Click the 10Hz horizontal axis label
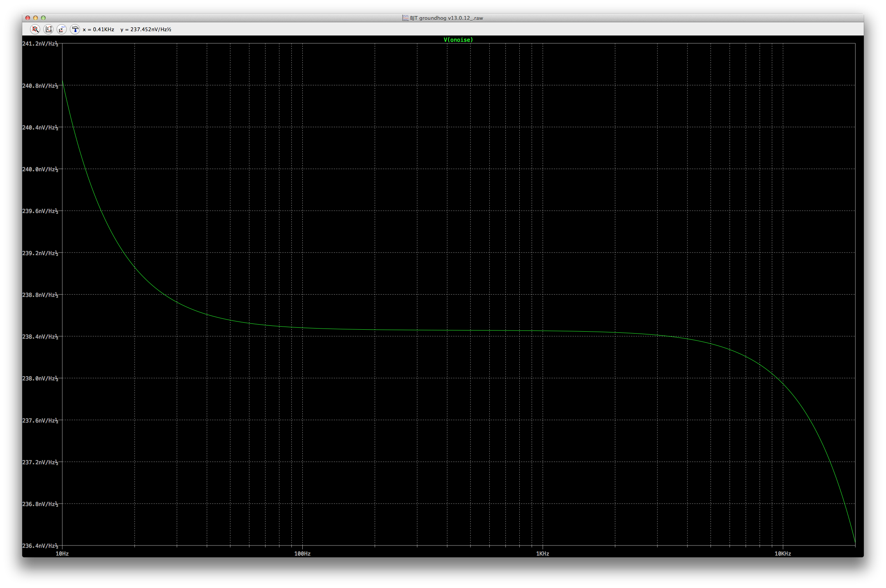 coord(62,554)
